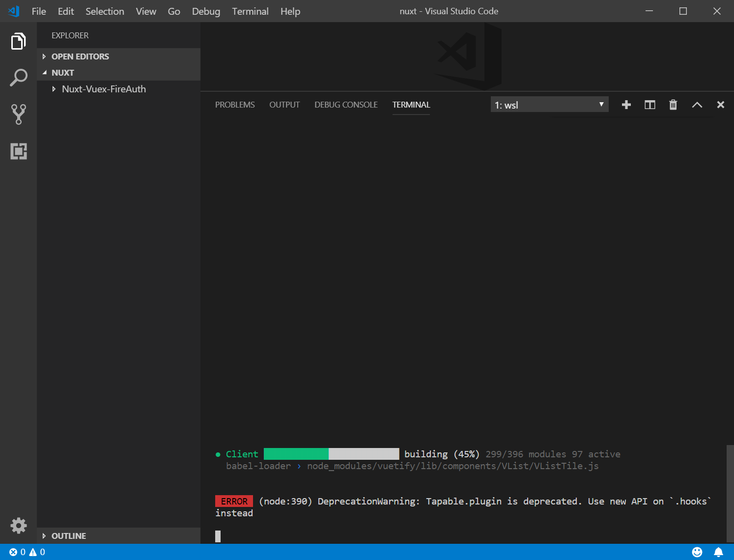Screen dimensions: 734x560
Task: Open the Source Control view icon
Action: click(18, 114)
